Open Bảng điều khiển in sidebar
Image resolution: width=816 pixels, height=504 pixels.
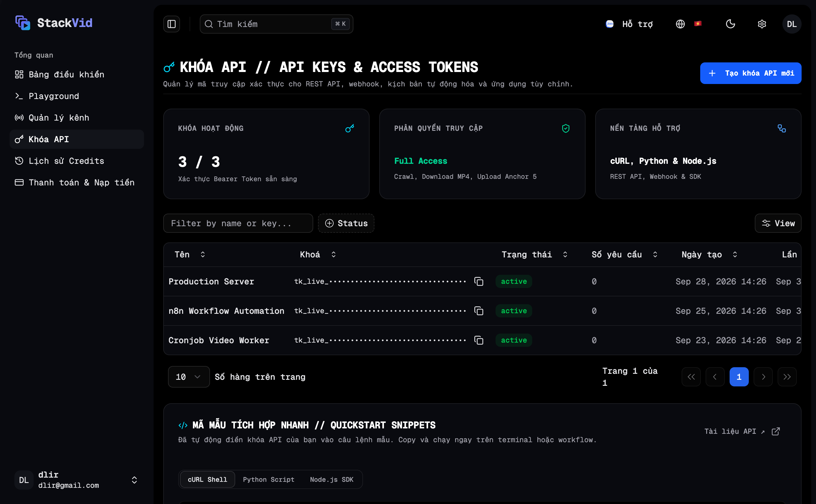tap(77, 74)
